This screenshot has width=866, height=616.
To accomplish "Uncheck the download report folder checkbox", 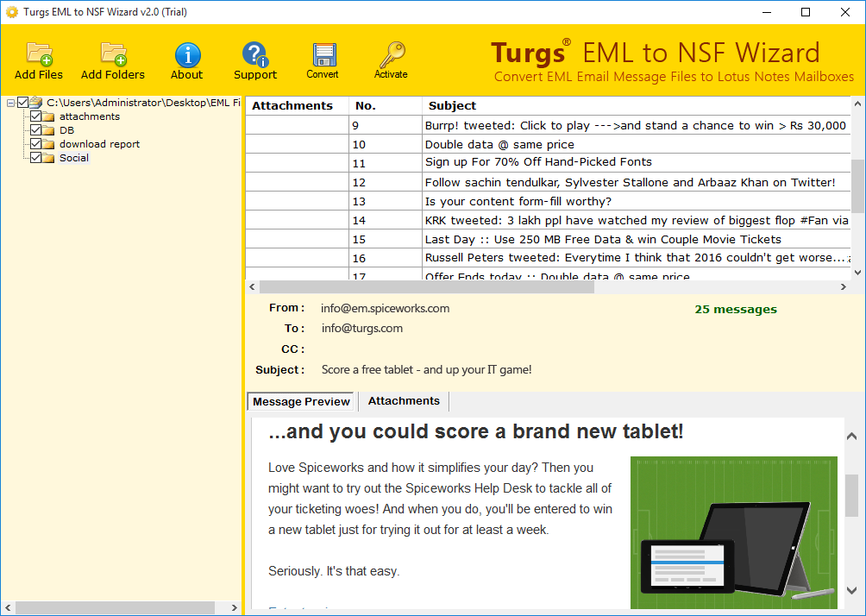I will (36, 143).
